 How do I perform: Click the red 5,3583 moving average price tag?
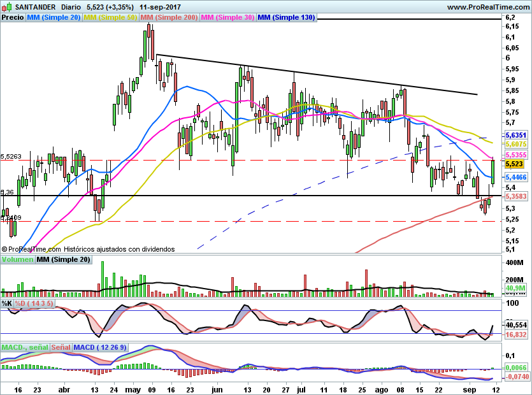point(515,197)
